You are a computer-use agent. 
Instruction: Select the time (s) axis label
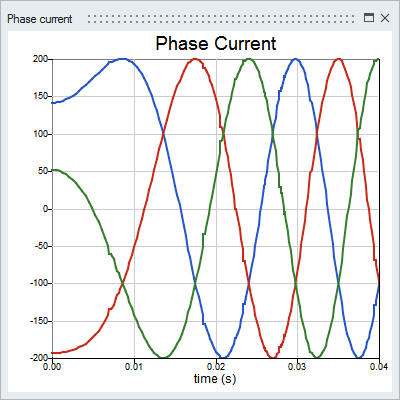215,379
